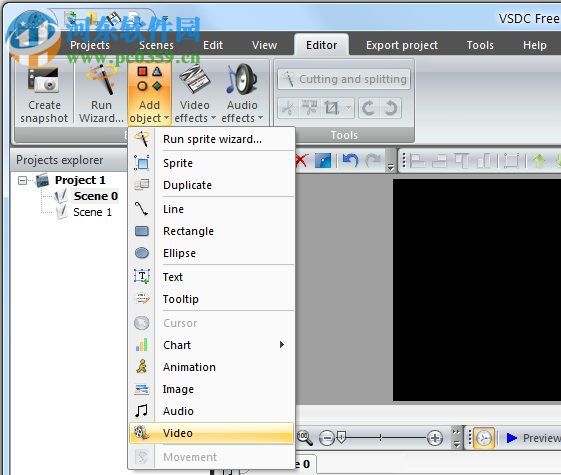Click the split into parts icon
The image size is (561, 475).
(310, 108)
